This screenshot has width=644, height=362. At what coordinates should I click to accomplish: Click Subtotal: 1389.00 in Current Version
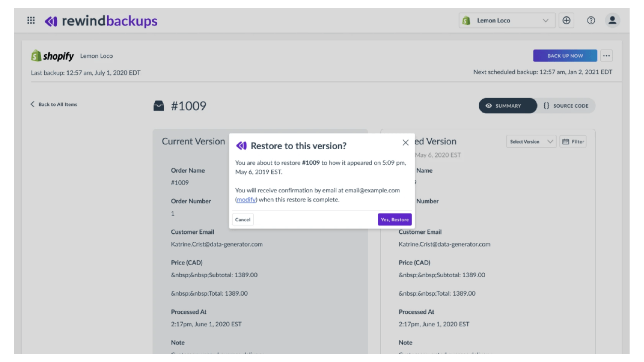[214, 275]
